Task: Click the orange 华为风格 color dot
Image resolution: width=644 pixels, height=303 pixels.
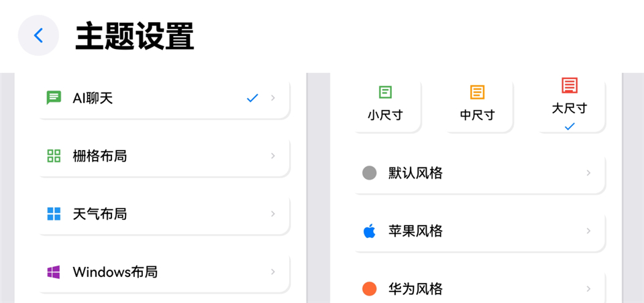Action: (369, 289)
